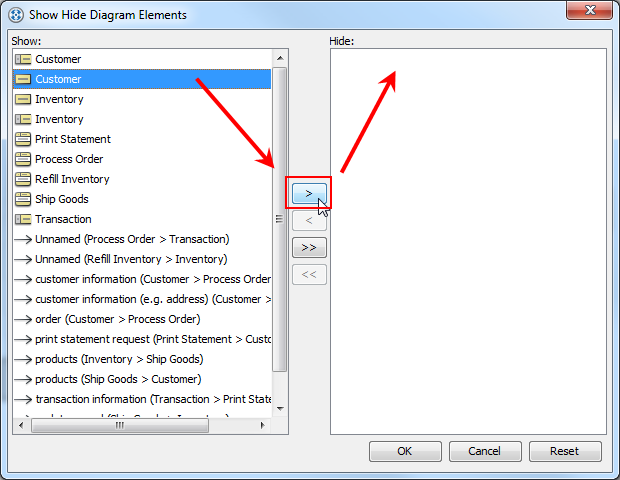This screenshot has width=620, height=480.
Task: Click the Show list scroll up arrow
Action: coord(280,58)
